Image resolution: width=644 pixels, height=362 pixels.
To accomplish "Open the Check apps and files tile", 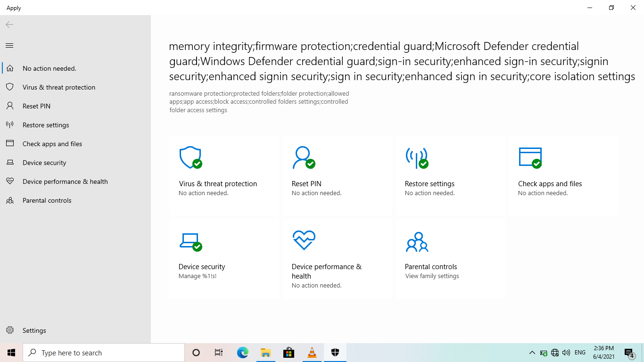I will [x=563, y=174].
